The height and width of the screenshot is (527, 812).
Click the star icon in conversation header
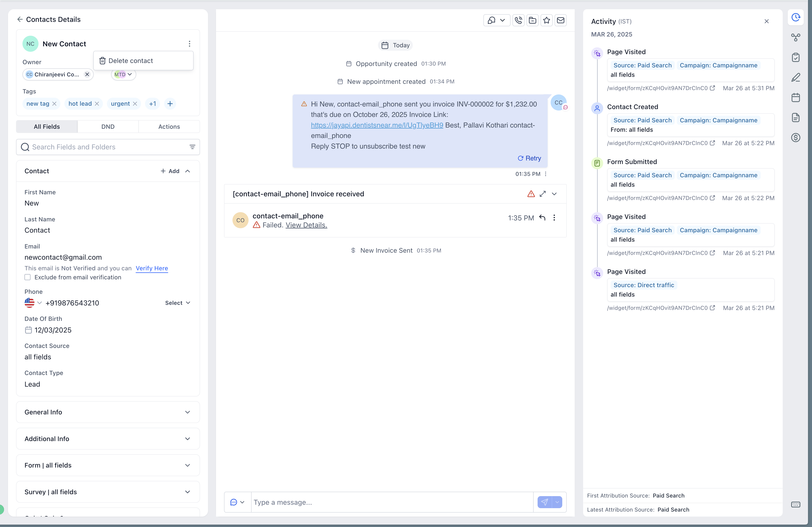547,20
